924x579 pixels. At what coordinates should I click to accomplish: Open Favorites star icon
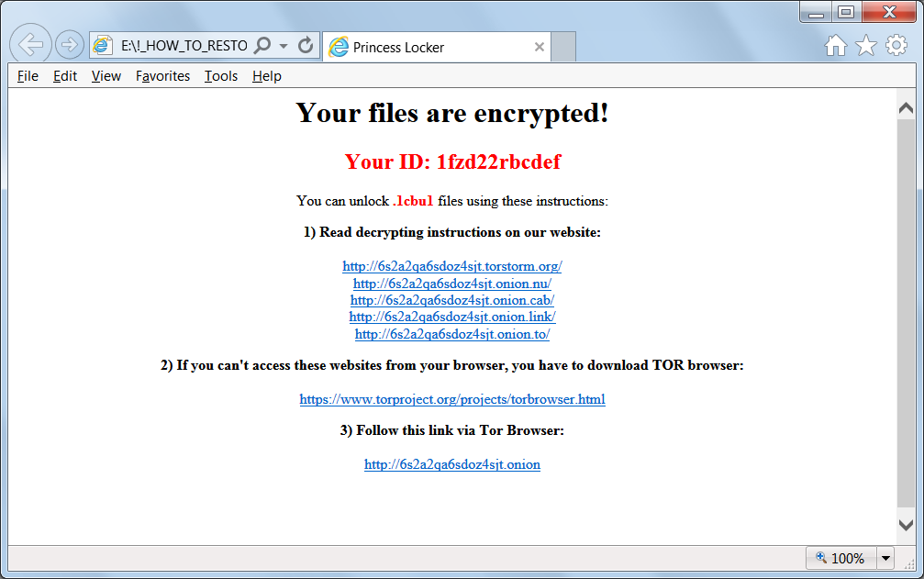coord(865,45)
